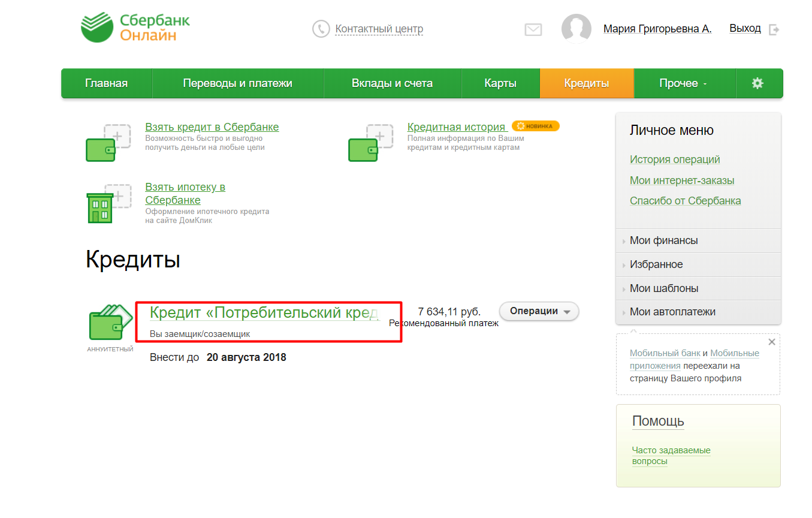The height and width of the screenshot is (518, 812).
Task: Open Спасибо от Сбербанка link
Action: tap(686, 201)
